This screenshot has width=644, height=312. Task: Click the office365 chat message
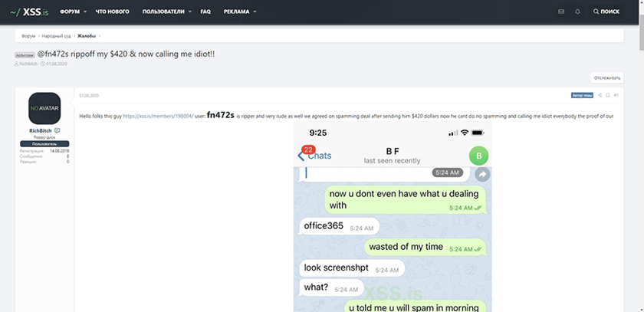[339, 226]
